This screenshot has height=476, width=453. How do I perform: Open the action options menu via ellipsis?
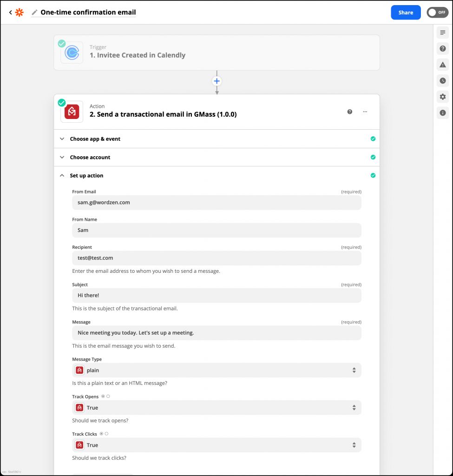(x=365, y=112)
